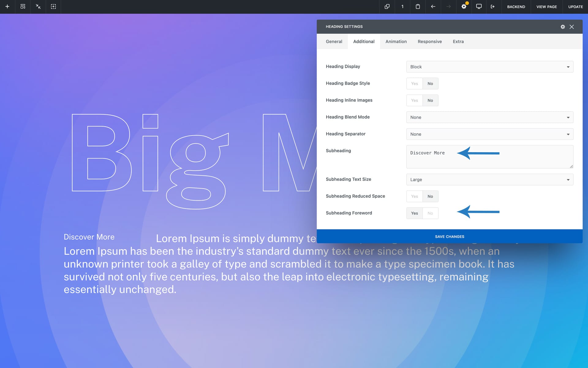
Task: Select No for Subheading Reduced Space
Action: (430, 197)
